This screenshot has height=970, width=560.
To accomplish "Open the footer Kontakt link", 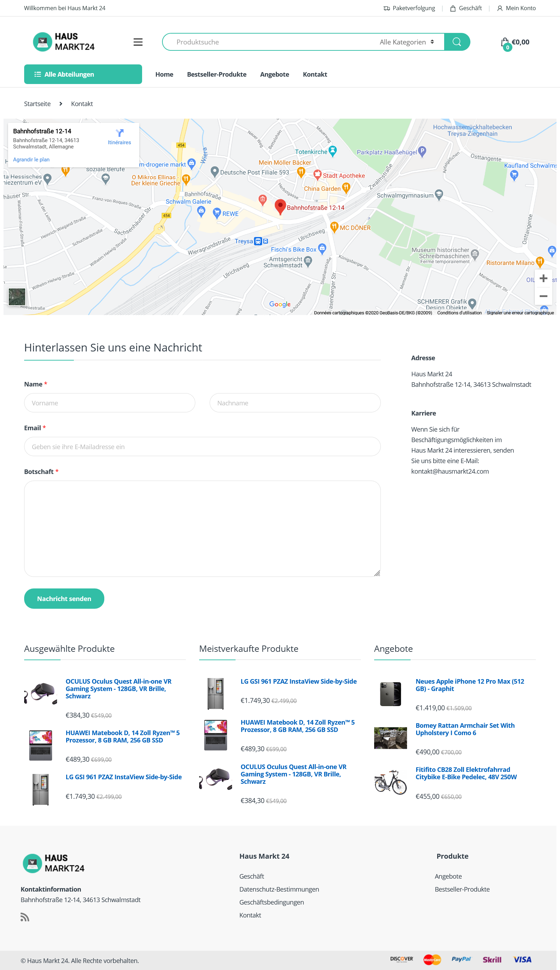I will [x=250, y=915].
